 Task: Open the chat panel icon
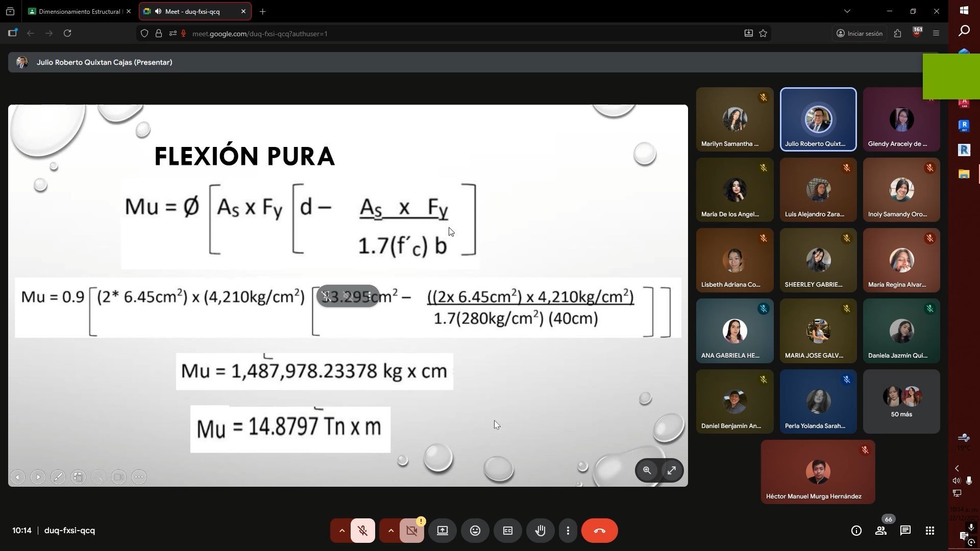(x=905, y=531)
